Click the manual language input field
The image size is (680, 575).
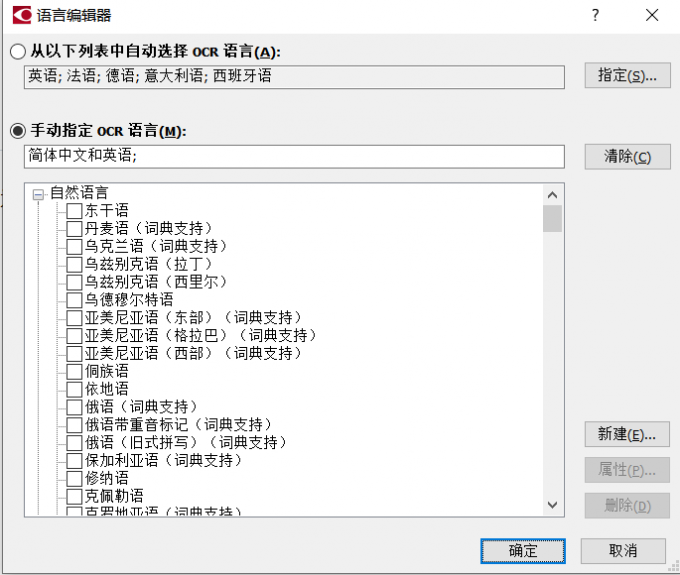pos(294,157)
